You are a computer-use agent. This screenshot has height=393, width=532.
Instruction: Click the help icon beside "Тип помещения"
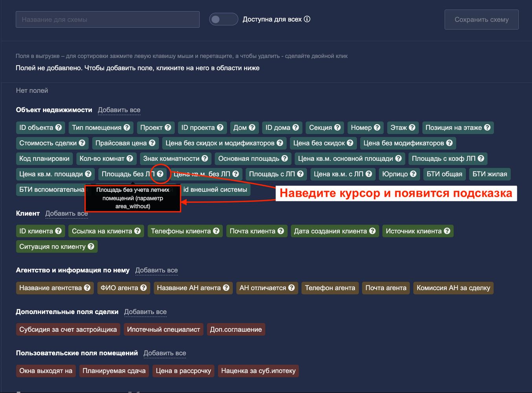127,127
